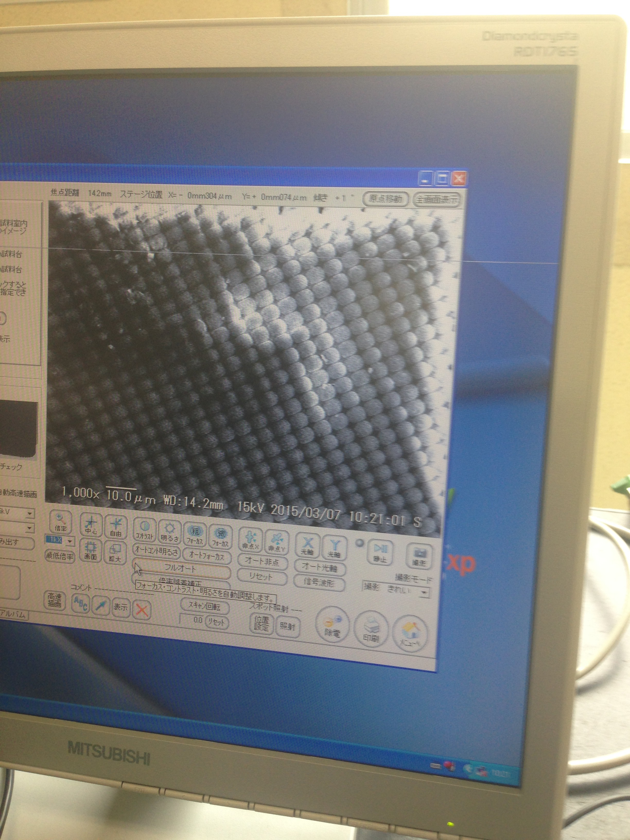Select the 自由 free move tool
The height and width of the screenshot is (840, 630).
(x=116, y=528)
